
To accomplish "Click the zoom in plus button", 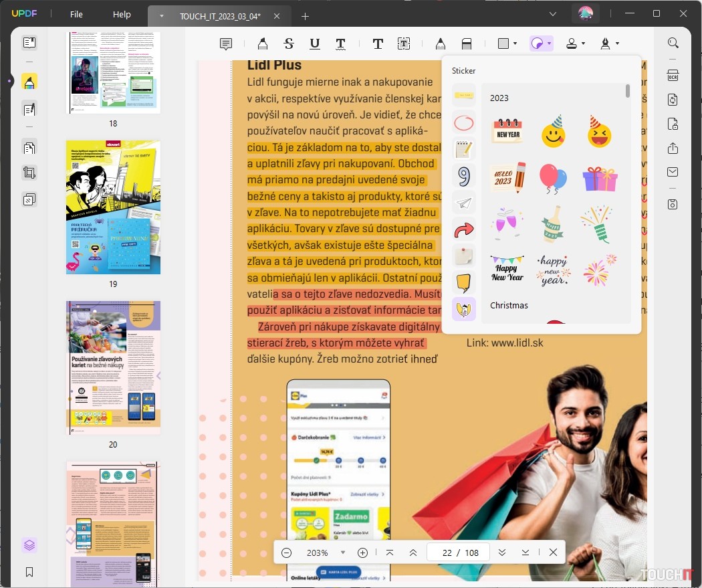I will coord(362,553).
